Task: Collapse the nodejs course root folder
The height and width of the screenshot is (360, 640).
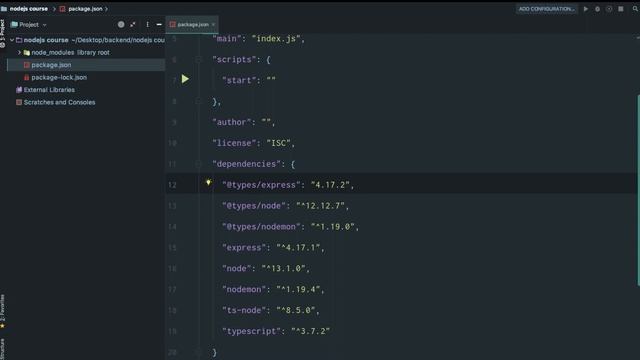Action: [x=12, y=40]
